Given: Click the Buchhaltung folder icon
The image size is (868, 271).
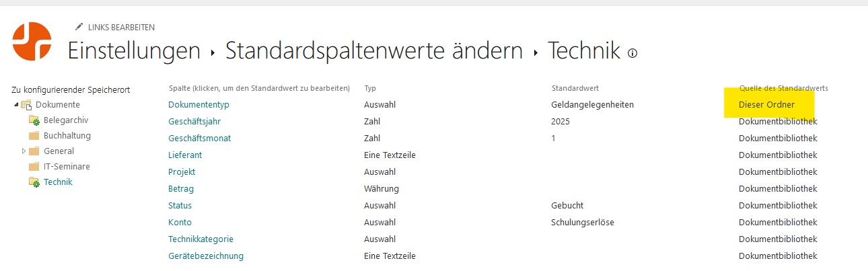Looking at the screenshot, I should click(x=34, y=136).
